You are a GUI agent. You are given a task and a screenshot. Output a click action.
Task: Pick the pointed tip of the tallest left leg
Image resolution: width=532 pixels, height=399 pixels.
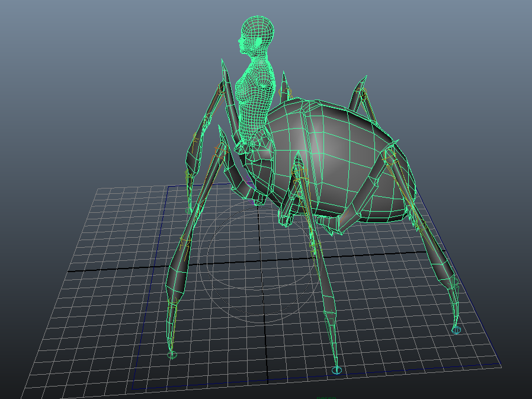pyautogui.click(x=223, y=63)
